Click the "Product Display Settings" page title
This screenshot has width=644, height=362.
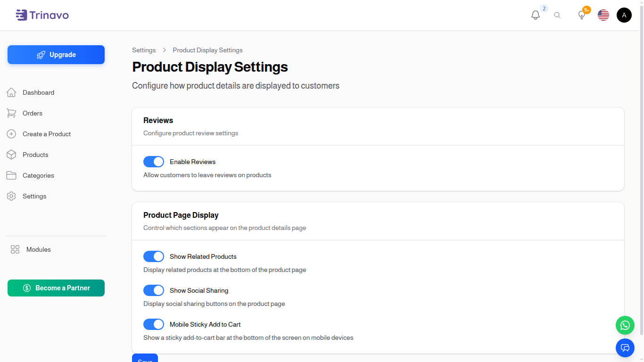(210, 67)
